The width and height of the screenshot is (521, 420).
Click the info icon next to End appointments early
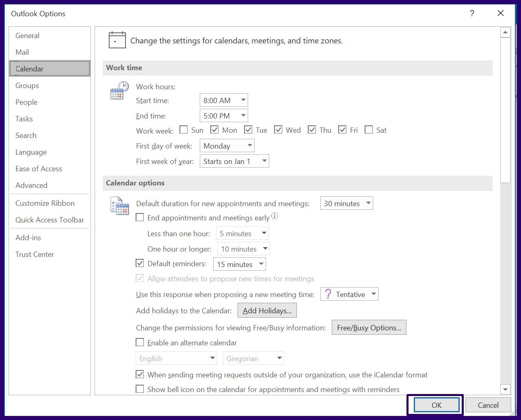275,217
